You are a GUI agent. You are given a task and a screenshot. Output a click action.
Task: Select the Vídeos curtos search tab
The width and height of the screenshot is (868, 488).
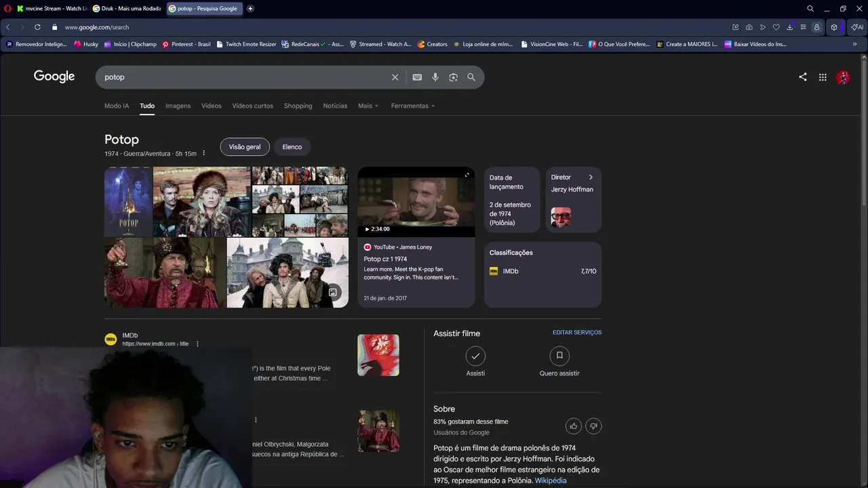click(253, 106)
